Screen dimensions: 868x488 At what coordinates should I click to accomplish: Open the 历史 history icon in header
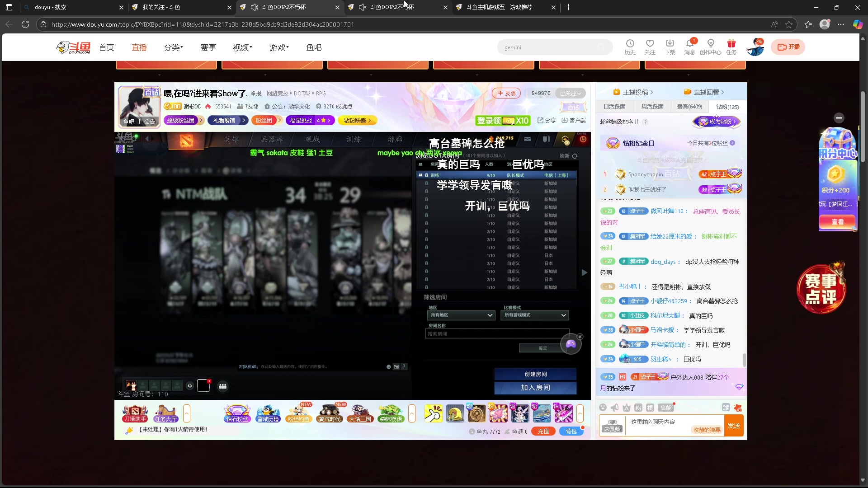click(x=630, y=47)
